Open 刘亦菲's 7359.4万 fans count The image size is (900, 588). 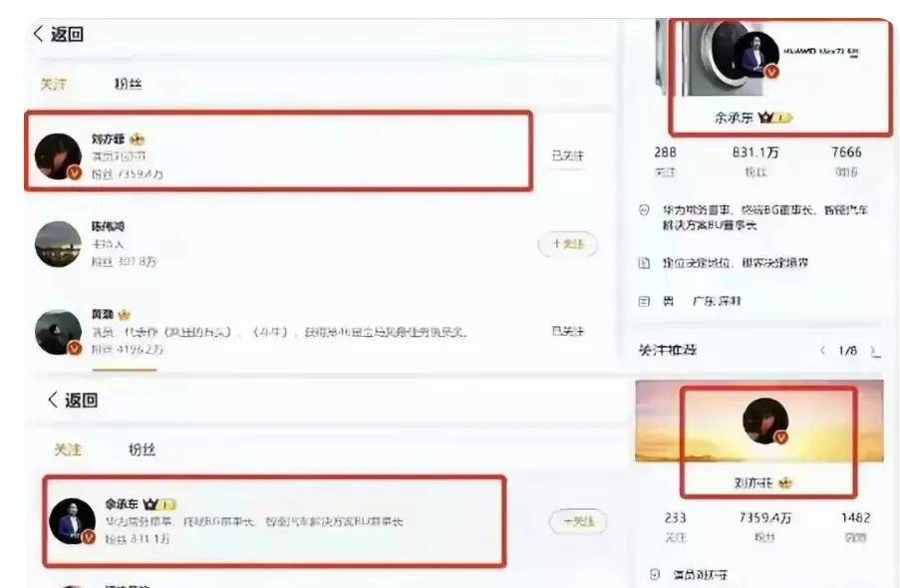point(764,518)
